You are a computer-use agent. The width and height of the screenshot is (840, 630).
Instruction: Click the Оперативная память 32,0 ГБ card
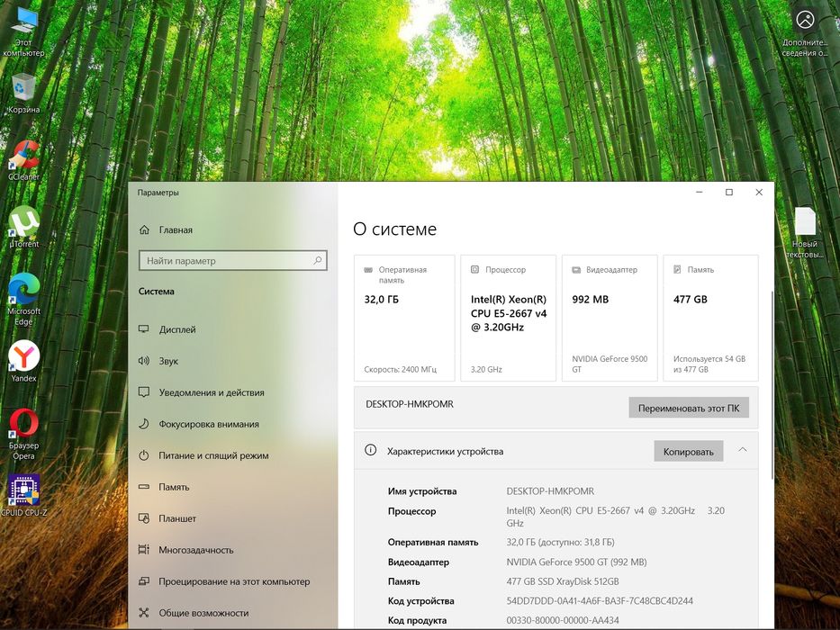[404, 319]
